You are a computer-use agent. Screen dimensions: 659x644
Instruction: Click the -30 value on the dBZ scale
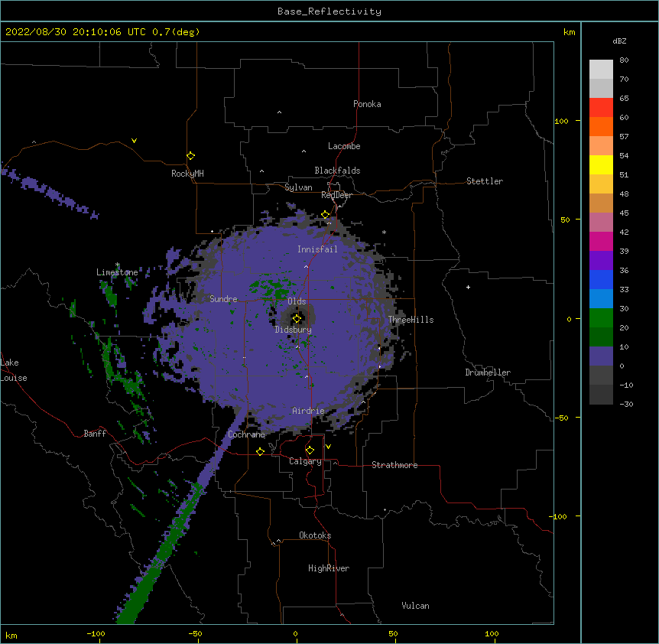point(626,405)
